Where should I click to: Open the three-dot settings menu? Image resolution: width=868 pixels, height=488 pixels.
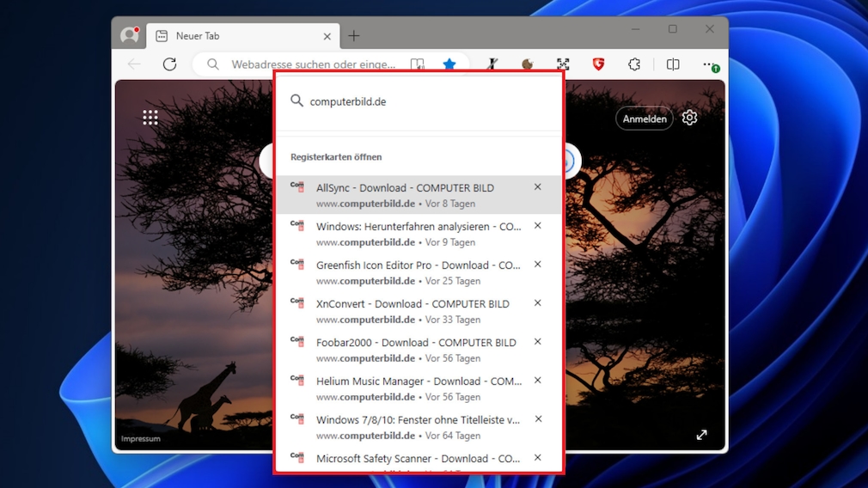coord(709,64)
